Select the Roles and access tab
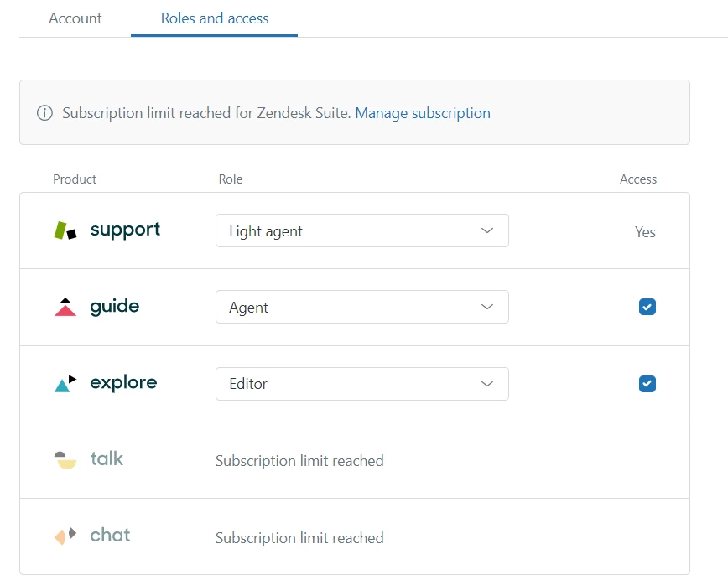Screen dimensions: 728x585 coord(215,18)
